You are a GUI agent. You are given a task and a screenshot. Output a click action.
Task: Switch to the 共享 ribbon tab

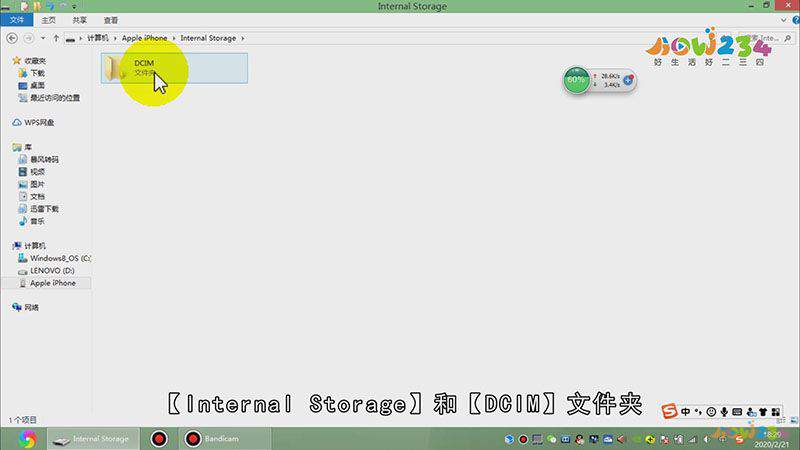tap(80, 20)
